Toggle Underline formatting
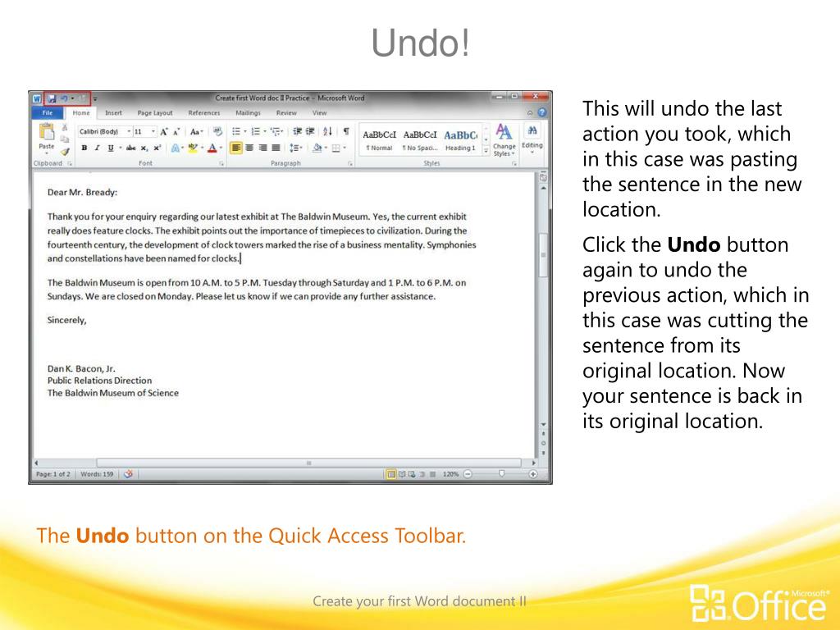The image size is (840, 630). pyautogui.click(x=111, y=148)
